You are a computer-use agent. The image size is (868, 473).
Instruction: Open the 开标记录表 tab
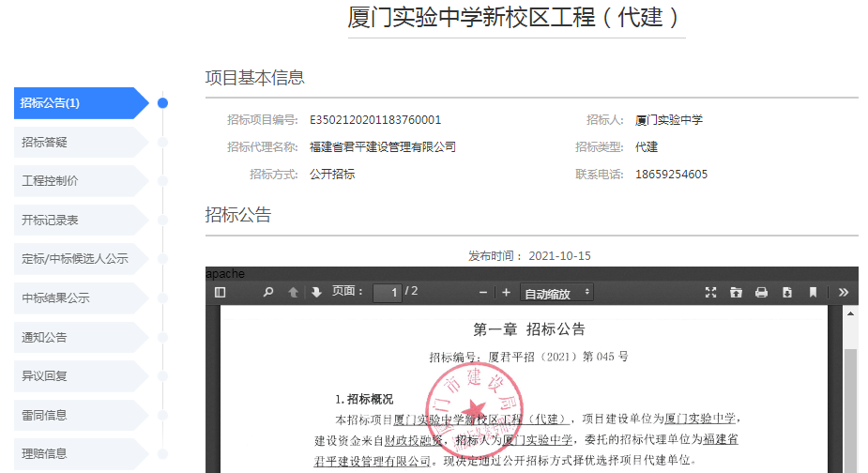(x=81, y=220)
